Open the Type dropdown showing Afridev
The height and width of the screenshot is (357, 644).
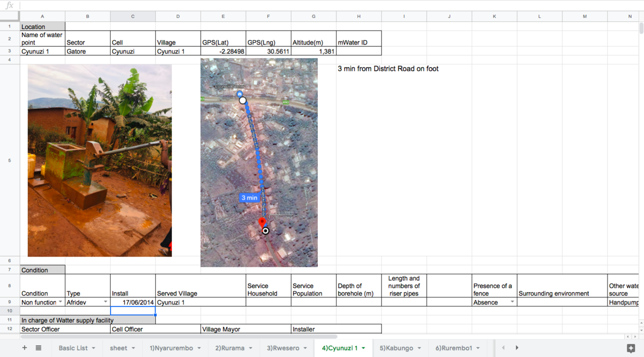point(105,302)
